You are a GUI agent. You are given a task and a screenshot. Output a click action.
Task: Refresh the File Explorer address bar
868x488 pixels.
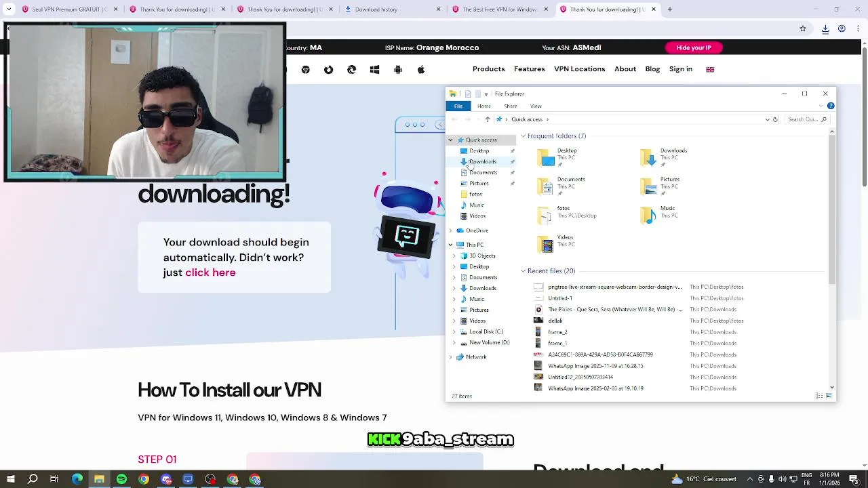point(775,119)
